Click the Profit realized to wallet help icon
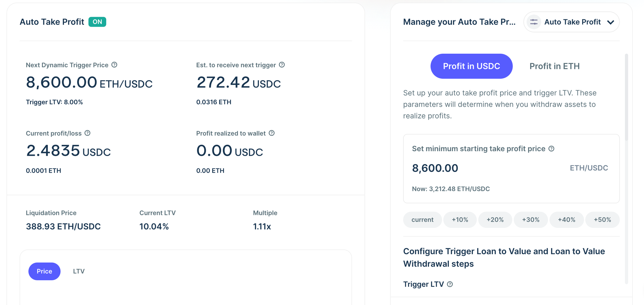 (x=272, y=133)
